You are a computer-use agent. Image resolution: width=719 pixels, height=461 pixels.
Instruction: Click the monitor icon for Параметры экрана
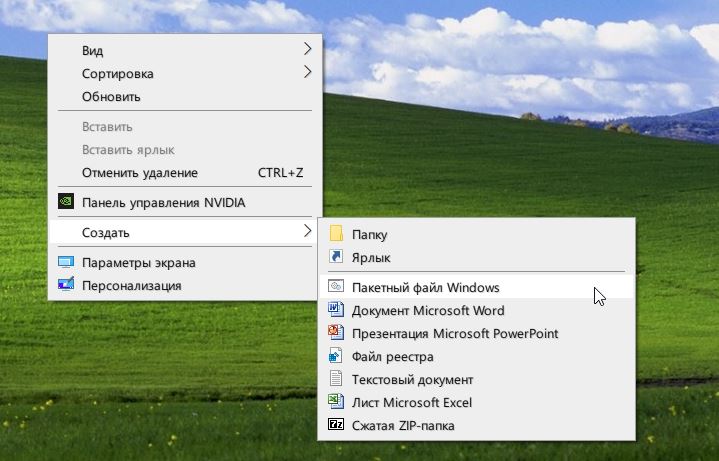[x=66, y=262]
